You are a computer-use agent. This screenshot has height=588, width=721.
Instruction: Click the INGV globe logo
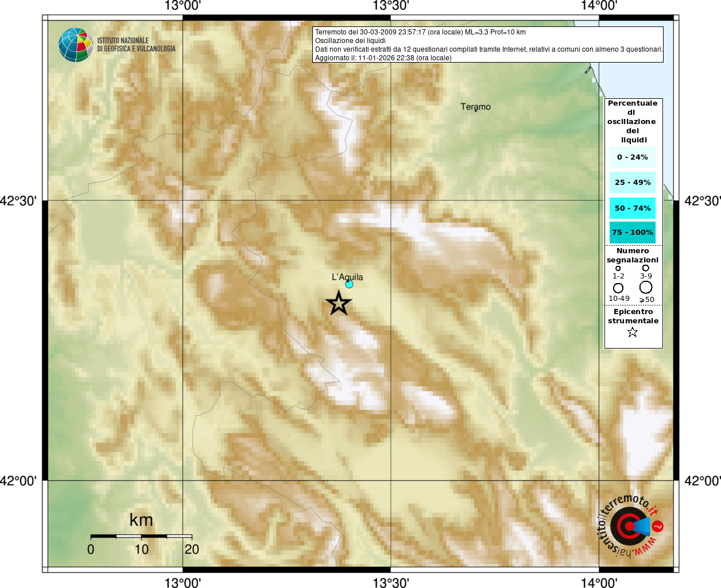coord(75,45)
